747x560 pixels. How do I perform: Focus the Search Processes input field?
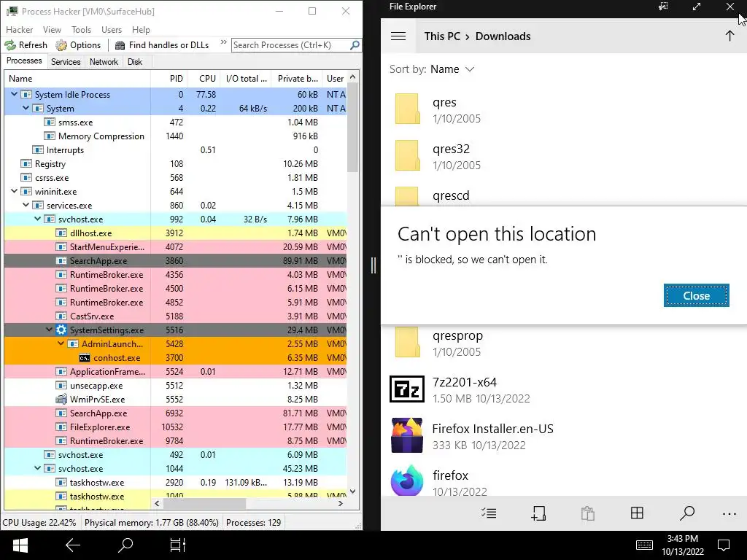point(290,45)
